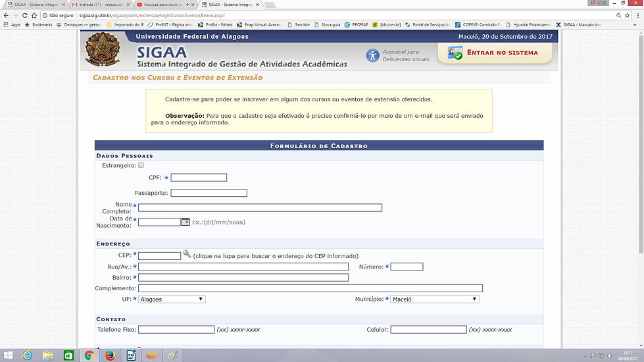Show hidden bookmarks with the chevron
644x362 pixels.
click(x=635, y=24)
